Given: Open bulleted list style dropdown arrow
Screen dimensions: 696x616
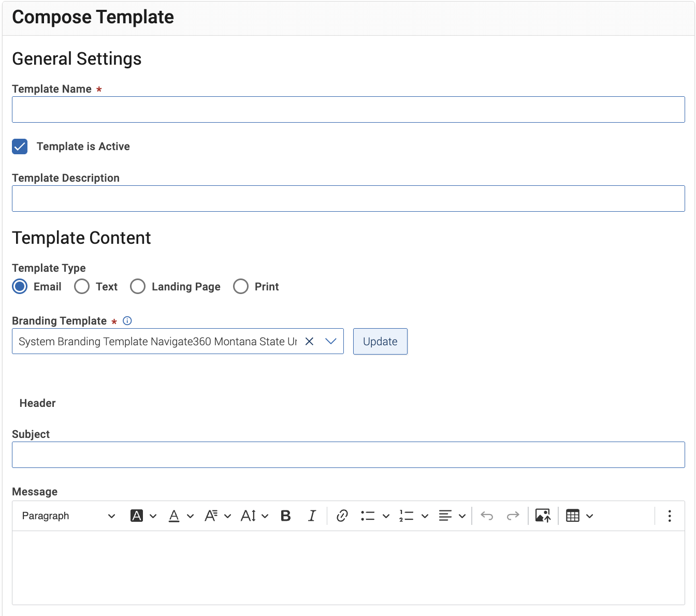Looking at the screenshot, I should pos(386,516).
